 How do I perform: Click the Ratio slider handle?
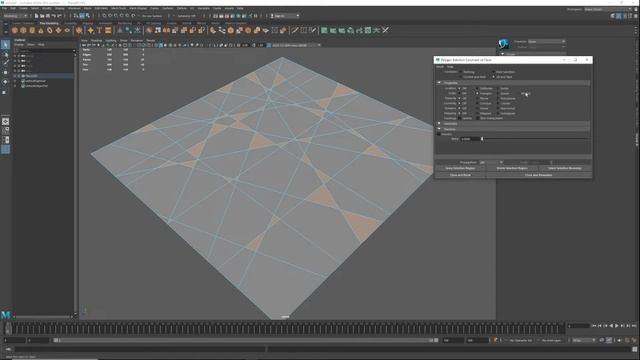(x=482, y=139)
